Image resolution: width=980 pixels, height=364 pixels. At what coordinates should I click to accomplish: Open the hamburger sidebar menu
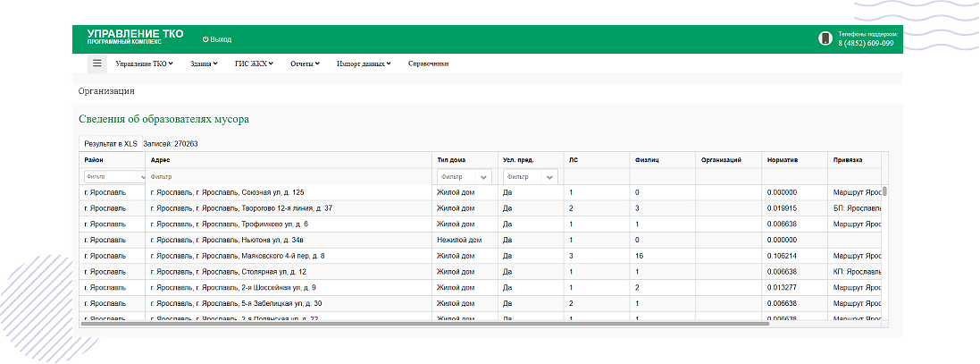click(96, 63)
